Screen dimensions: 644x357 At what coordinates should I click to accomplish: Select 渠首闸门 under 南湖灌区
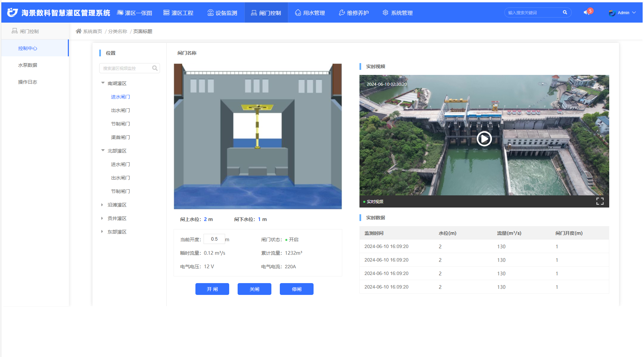[120, 137]
